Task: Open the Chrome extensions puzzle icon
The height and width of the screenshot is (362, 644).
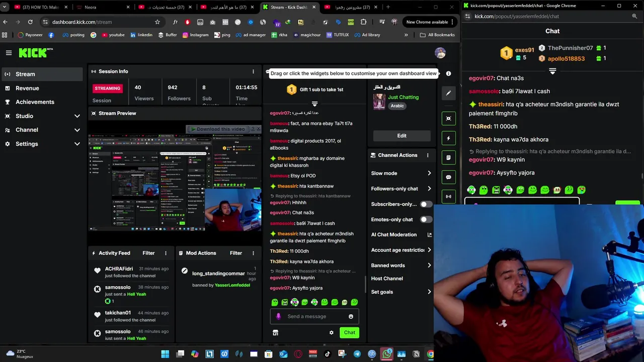Action: [363, 22]
